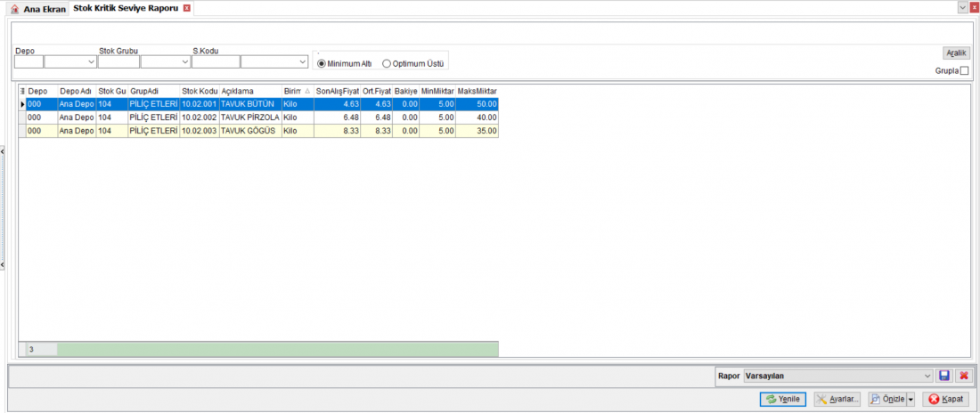The image size is (980, 413).
Task: Switch to the Ana Ekran tab
Action: click(x=38, y=10)
